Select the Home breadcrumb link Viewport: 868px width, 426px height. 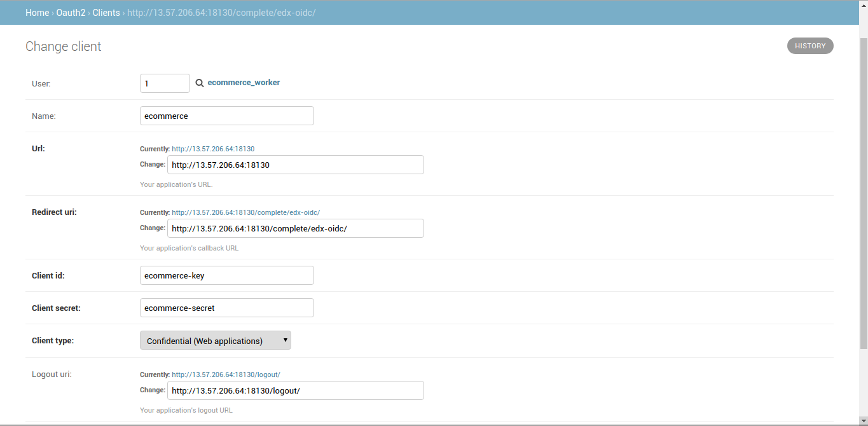[x=37, y=12]
